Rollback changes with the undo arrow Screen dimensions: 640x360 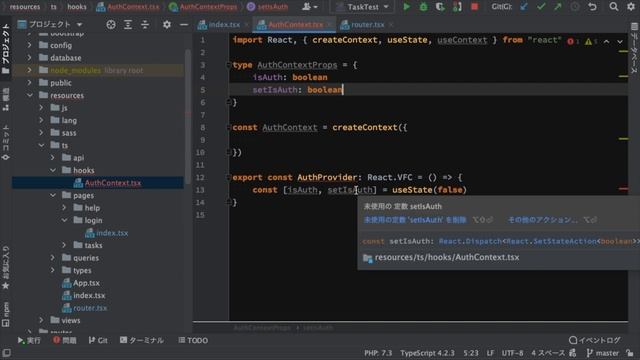(x=592, y=7)
